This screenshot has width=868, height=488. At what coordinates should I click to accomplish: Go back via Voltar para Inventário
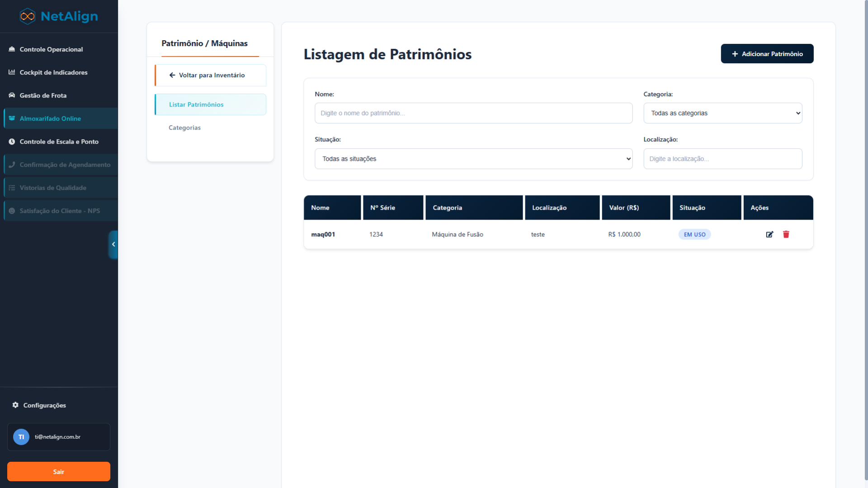[211, 75]
